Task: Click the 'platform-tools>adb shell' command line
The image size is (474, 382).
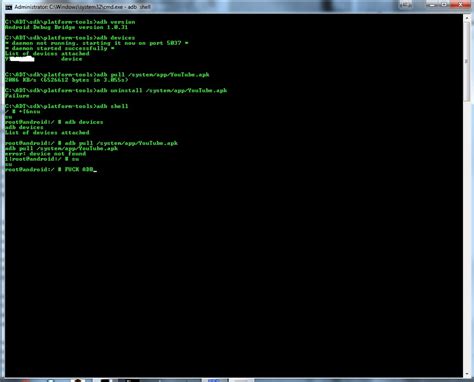Action: (x=67, y=106)
